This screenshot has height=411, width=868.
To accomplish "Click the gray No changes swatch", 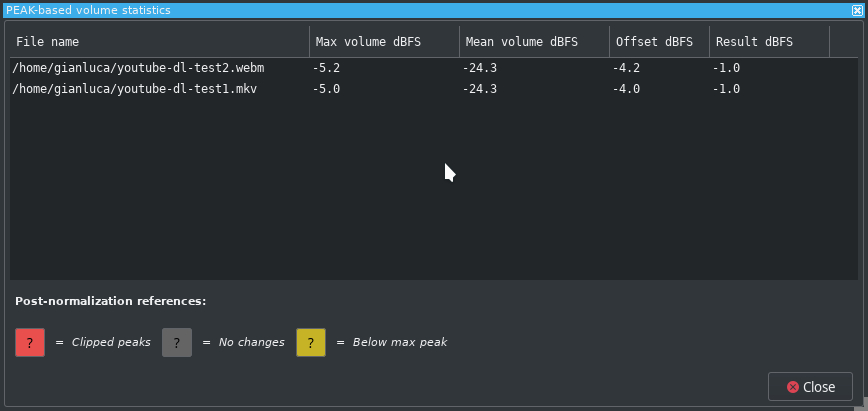I will 177,342.
